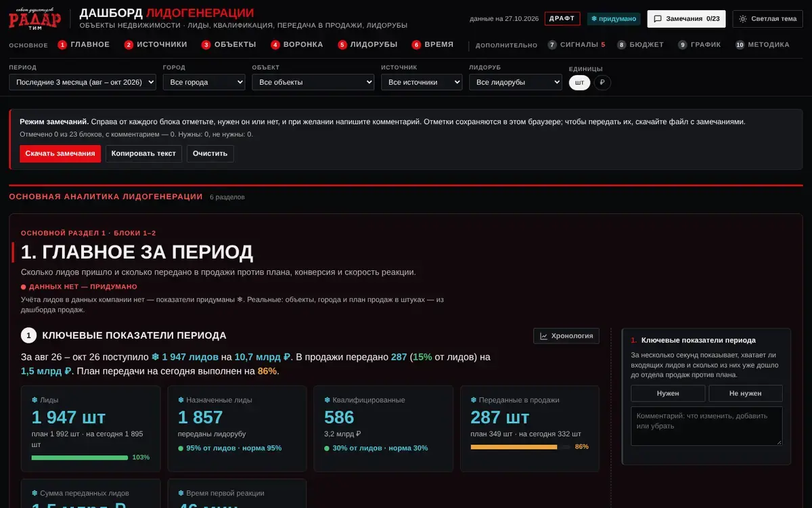This screenshot has height=508, width=812.
Task: Open Бюджет additional tab
Action: (x=640, y=45)
